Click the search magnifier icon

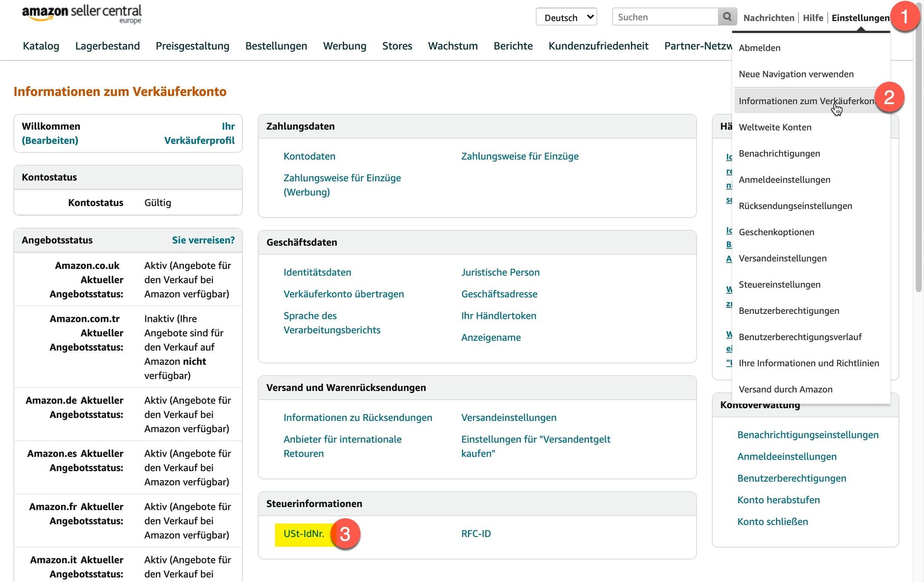pos(727,17)
